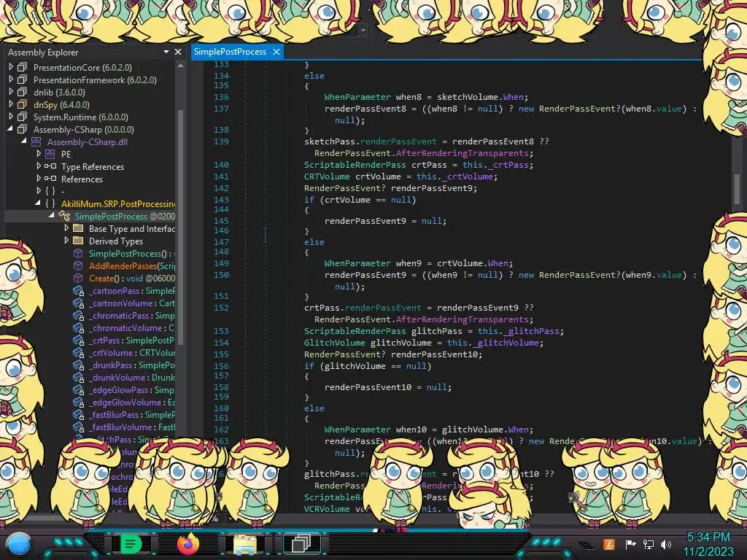
Task: Click the _edgeGlowPass field icon
Action: [78, 390]
